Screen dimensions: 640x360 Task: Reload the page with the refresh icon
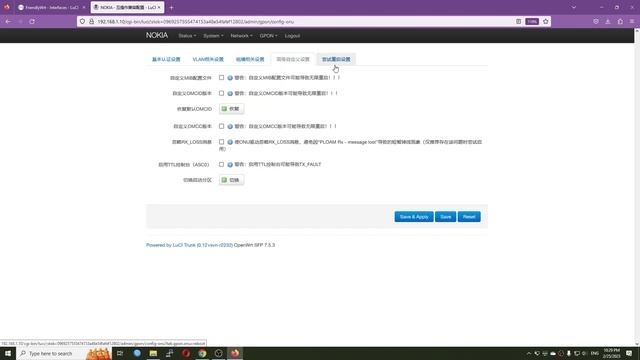[32, 22]
